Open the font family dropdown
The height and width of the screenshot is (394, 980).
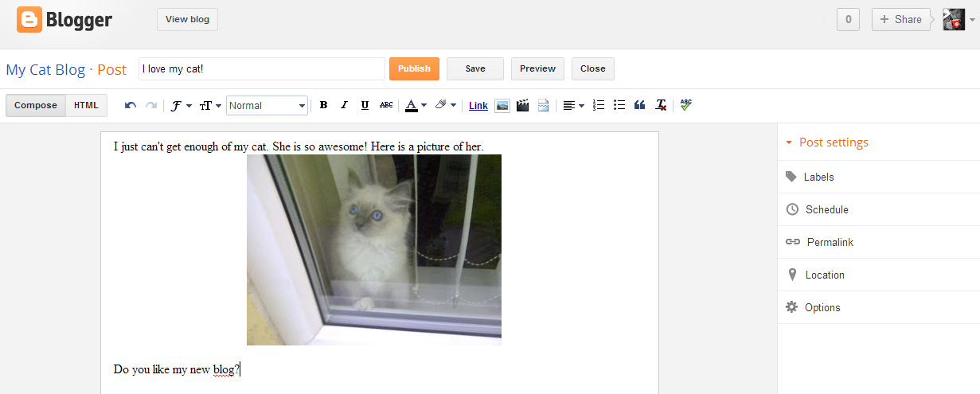pos(181,106)
